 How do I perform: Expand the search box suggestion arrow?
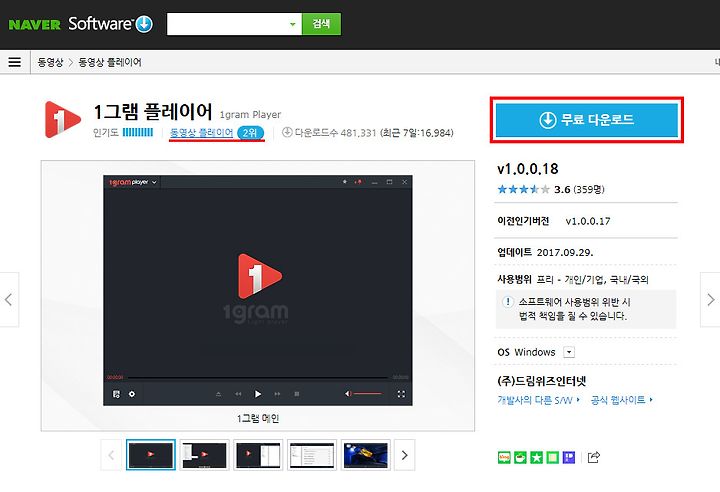292,24
